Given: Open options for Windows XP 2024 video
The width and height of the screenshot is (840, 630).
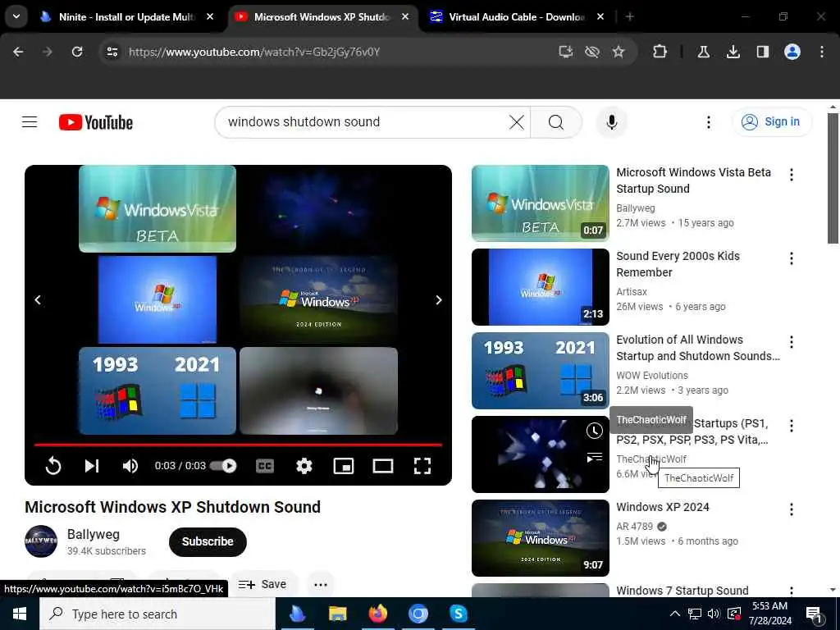Looking at the screenshot, I should [792, 509].
